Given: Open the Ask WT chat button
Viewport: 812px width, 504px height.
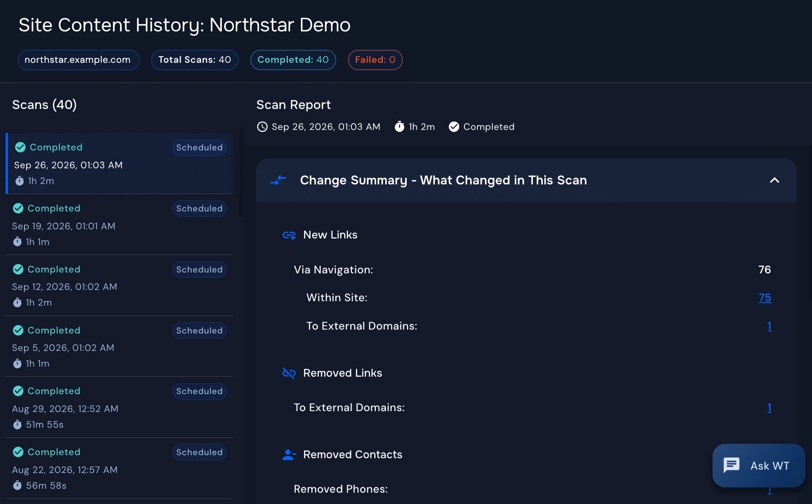Looking at the screenshot, I should pyautogui.click(x=759, y=466).
